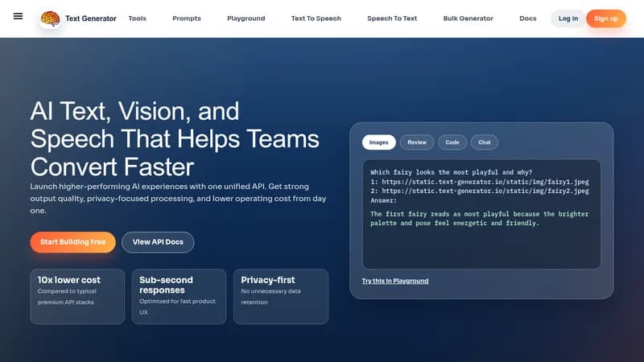This screenshot has height=362, width=644.
Task: Click the Sub-second responses card
Action: point(179,296)
